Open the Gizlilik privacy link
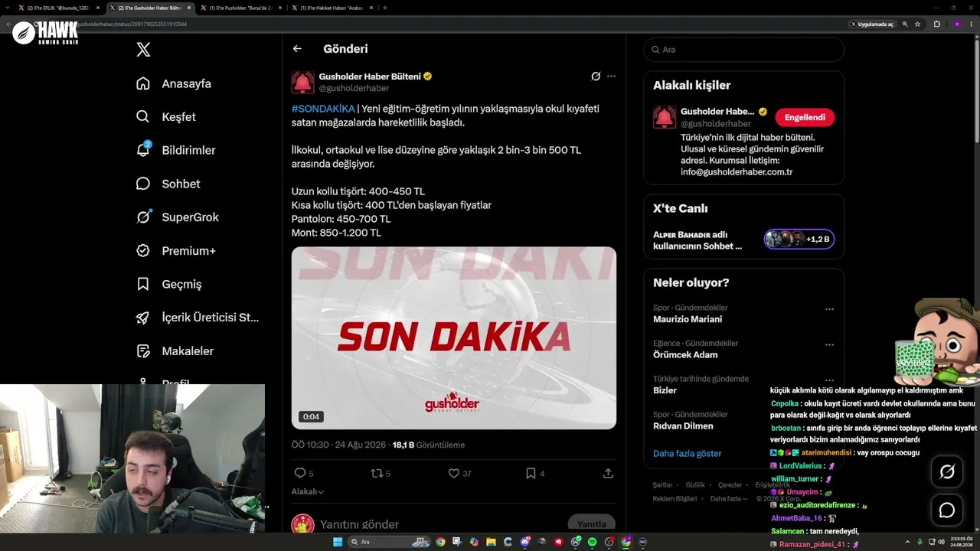 tap(695, 485)
